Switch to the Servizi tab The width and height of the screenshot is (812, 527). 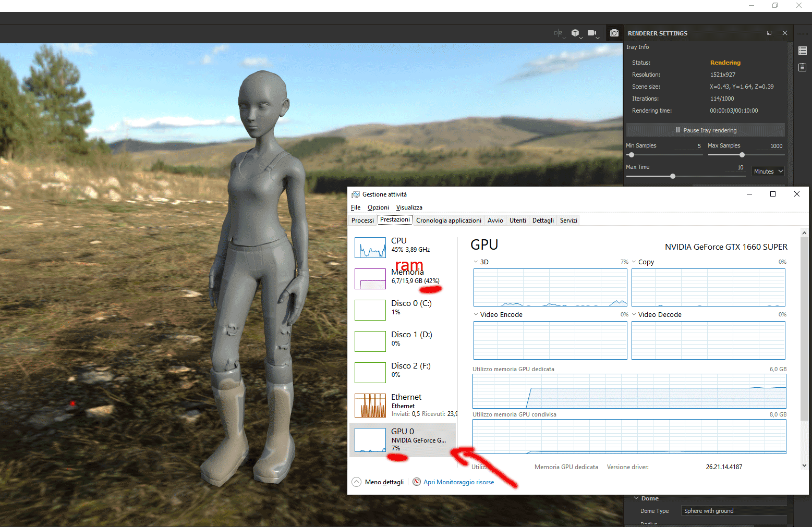tap(568, 220)
